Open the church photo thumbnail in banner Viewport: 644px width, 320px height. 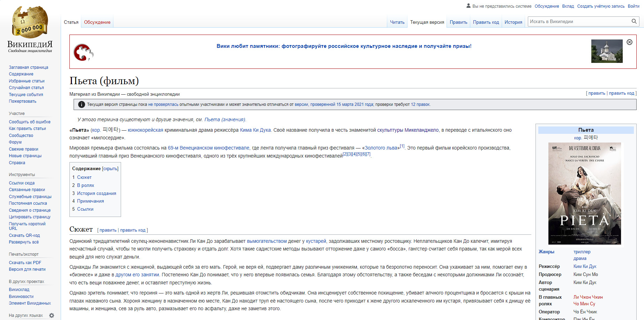[x=607, y=51]
